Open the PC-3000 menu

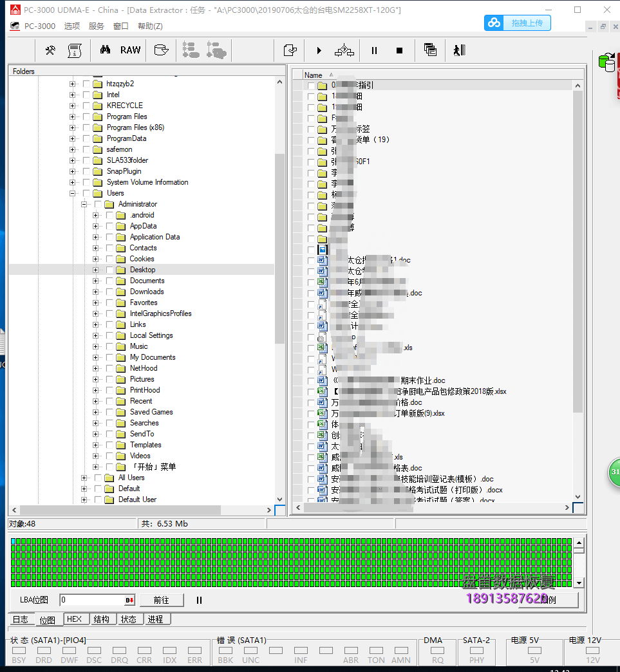pos(39,26)
